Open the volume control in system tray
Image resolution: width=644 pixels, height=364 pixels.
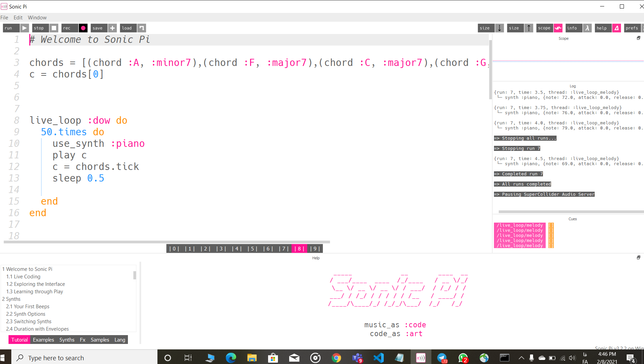572,358
